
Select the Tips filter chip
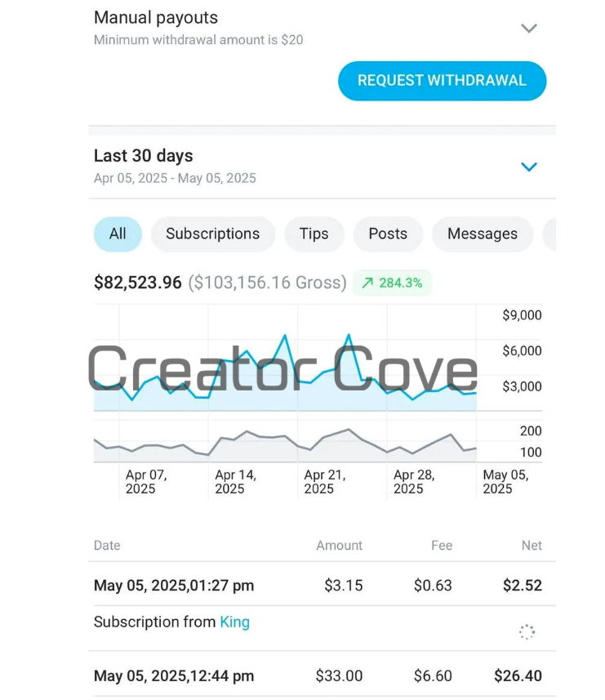pyautogui.click(x=314, y=234)
